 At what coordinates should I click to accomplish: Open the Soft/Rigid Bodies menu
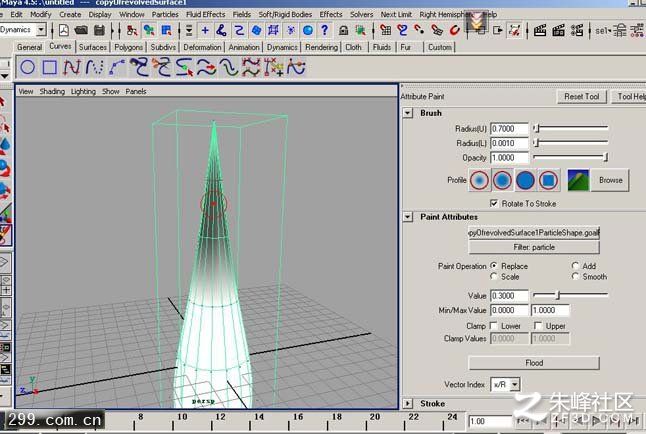285,14
